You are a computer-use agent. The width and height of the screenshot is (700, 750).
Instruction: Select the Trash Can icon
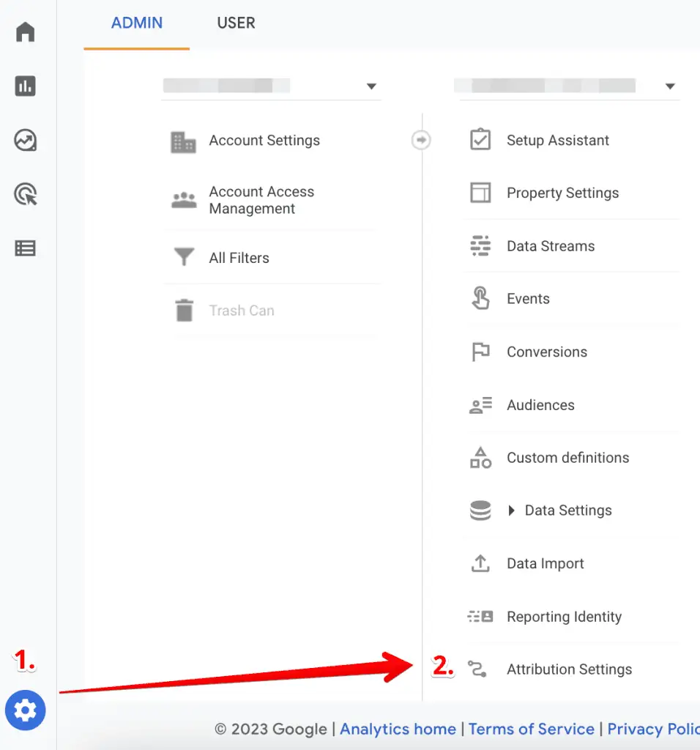(x=183, y=310)
